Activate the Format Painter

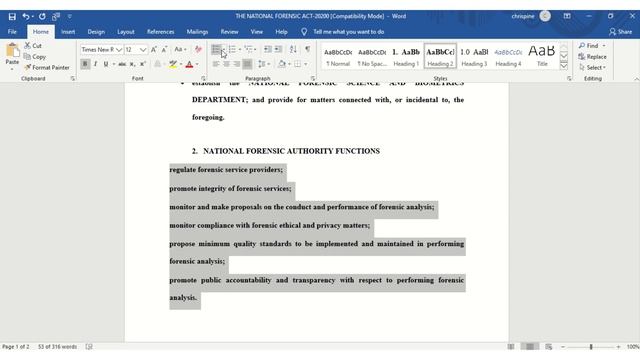[x=47, y=67]
